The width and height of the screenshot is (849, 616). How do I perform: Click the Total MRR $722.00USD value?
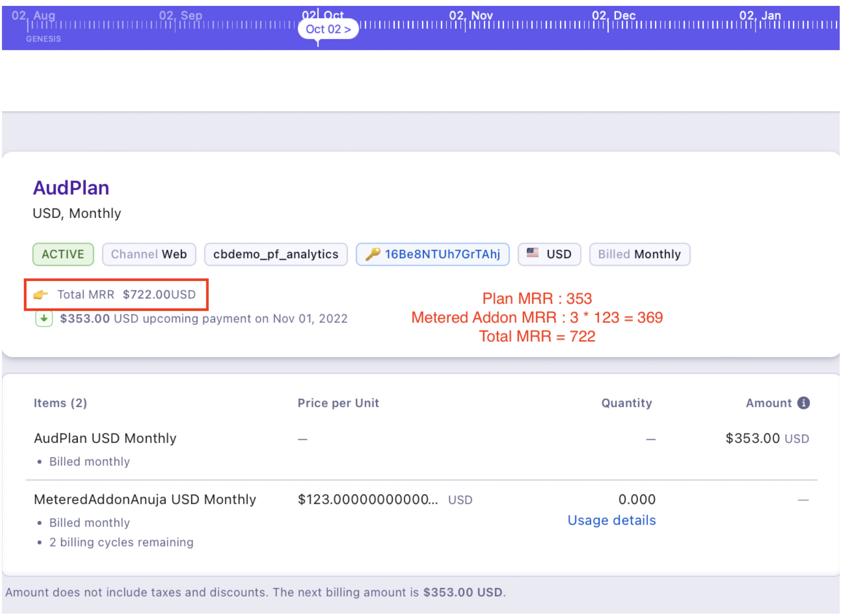tap(159, 294)
